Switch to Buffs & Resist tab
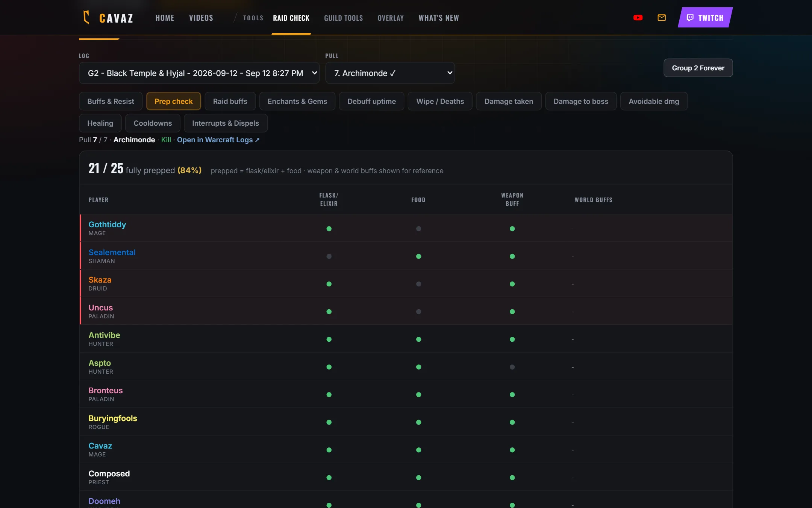 pyautogui.click(x=111, y=101)
